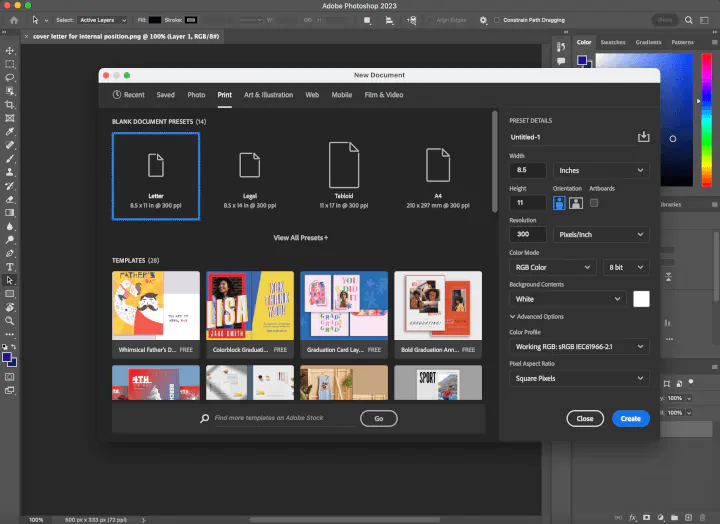Collapse the Advanced Options section
The height and width of the screenshot is (524, 720).
pyautogui.click(x=536, y=316)
